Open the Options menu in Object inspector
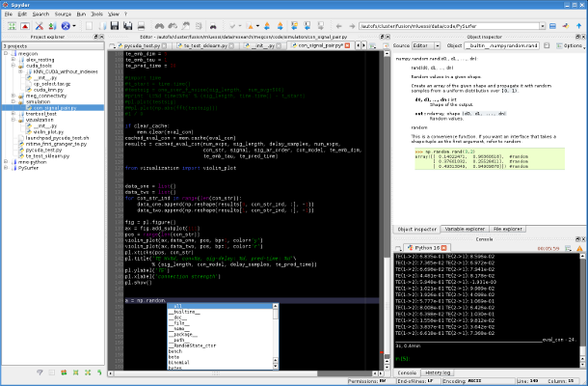Viewport: 588px width, 386px height. click(x=570, y=45)
